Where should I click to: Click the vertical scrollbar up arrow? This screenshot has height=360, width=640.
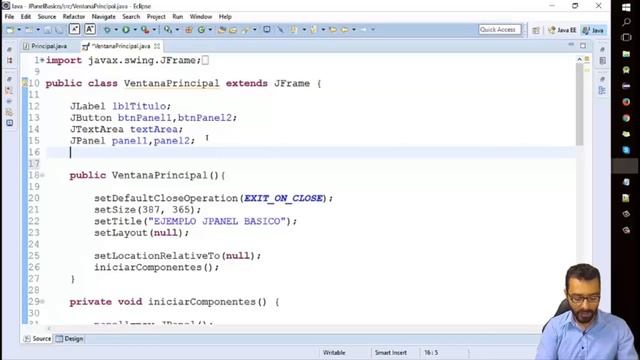tap(580, 60)
